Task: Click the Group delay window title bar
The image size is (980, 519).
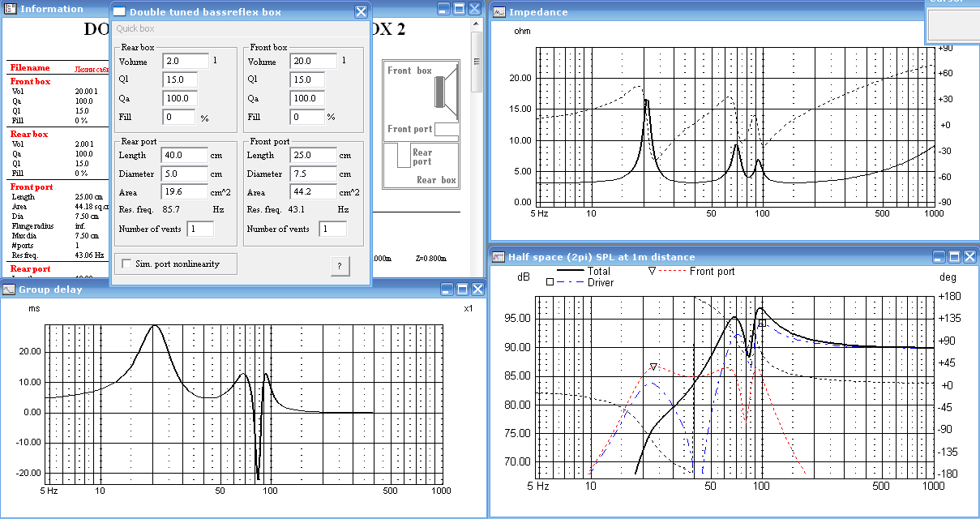Action: point(242,289)
